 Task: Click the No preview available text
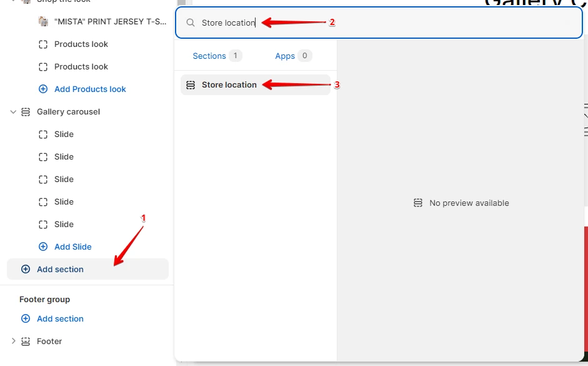tap(469, 203)
